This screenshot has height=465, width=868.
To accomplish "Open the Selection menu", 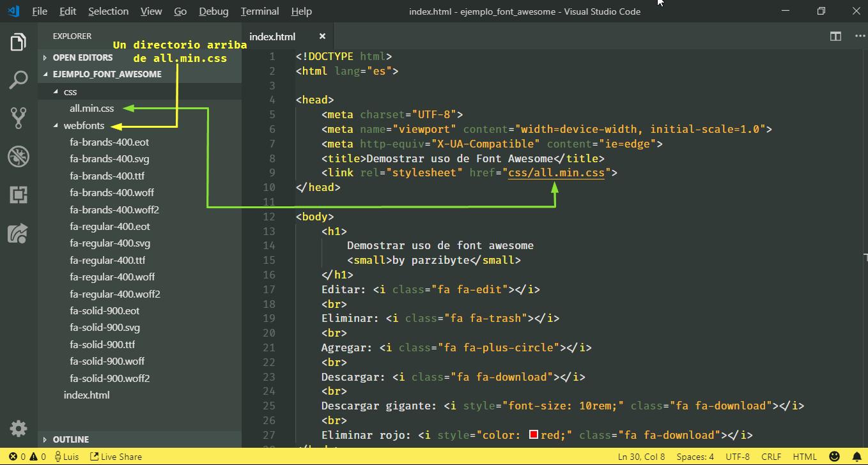I will point(108,11).
